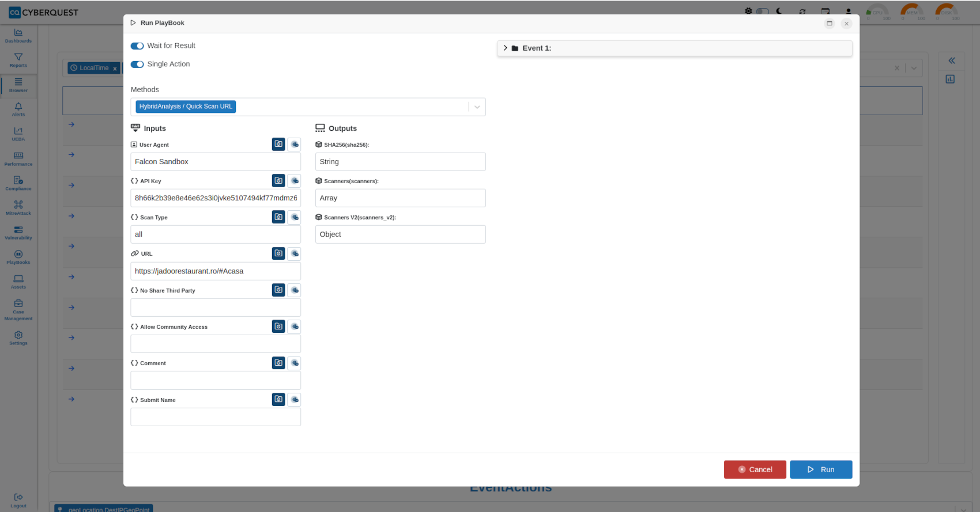Open Browser in the sidebar
980x512 pixels.
[x=18, y=85]
